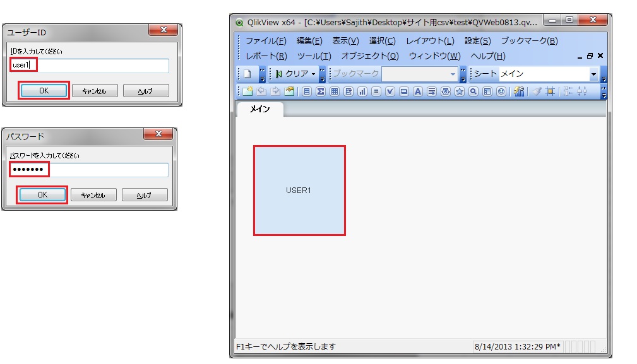Open the ファイル(F) menu
This screenshot has height=364, width=637.
[x=266, y=41]
